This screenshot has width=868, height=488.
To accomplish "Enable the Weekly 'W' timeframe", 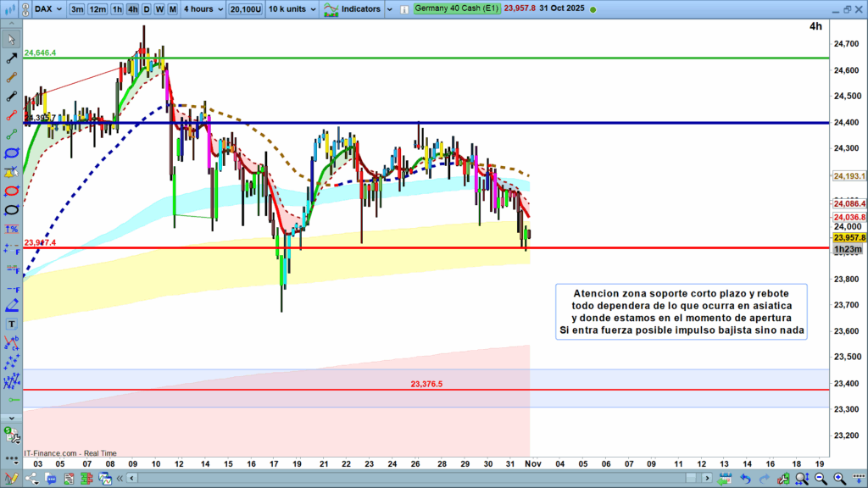I will (x=159, y=9).
